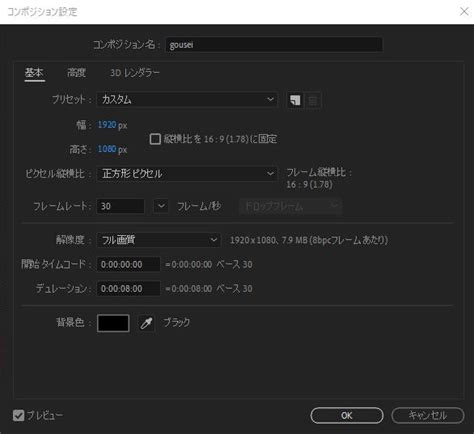Confirm settings with the OK button
Image resolution: width=474 pixels, height=434 pixels.
[347, 415]
